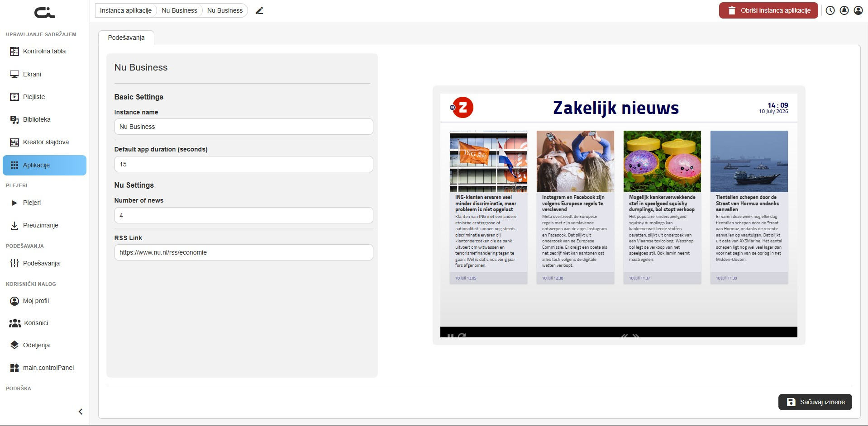This screenshot has height=426, width=868.
Task: Click the '10 juli 12:38' timestamp
Action: (x=553, y=278)
